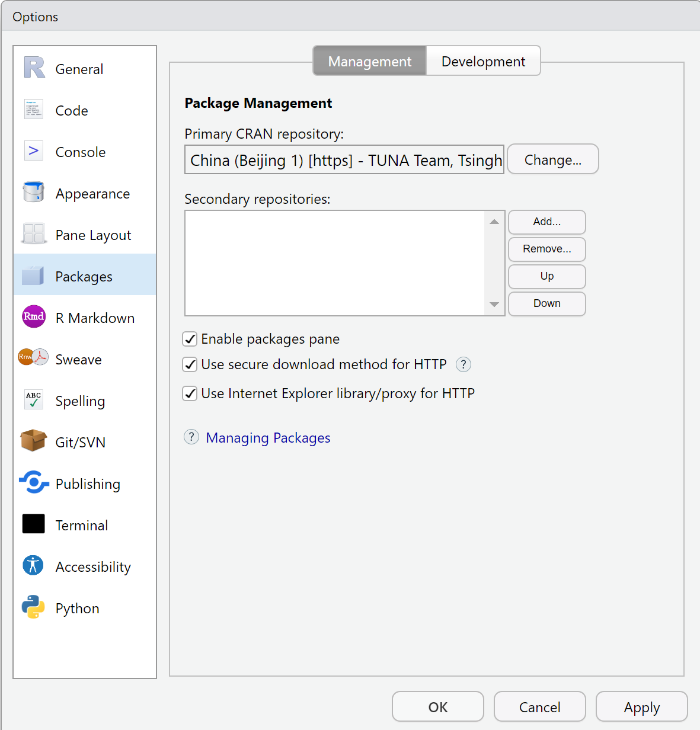This screenshot has width=700, height=730.
Task: Open the General options icon
Action: click(34, 68)
